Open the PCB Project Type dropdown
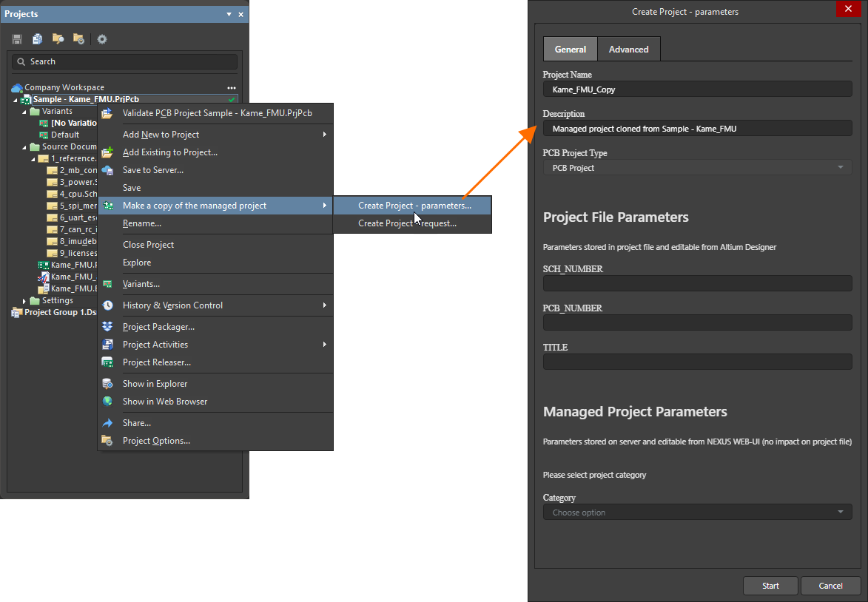The height and width of the screenshot is (602, 868). pos(697,168)
